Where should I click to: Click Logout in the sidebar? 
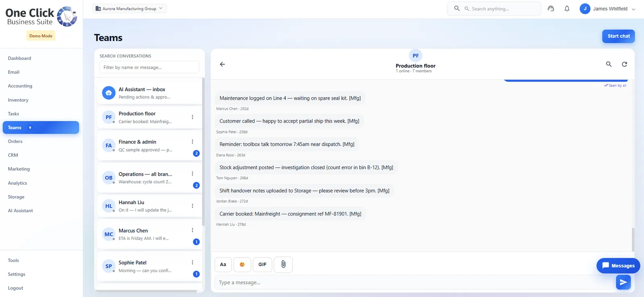click(15, 288)
